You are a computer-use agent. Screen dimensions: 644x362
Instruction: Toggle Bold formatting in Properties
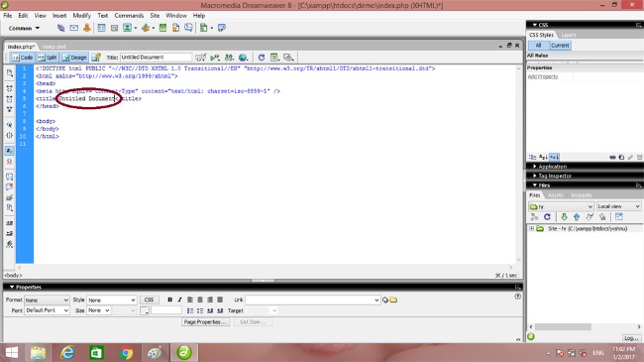pos(169,300)
